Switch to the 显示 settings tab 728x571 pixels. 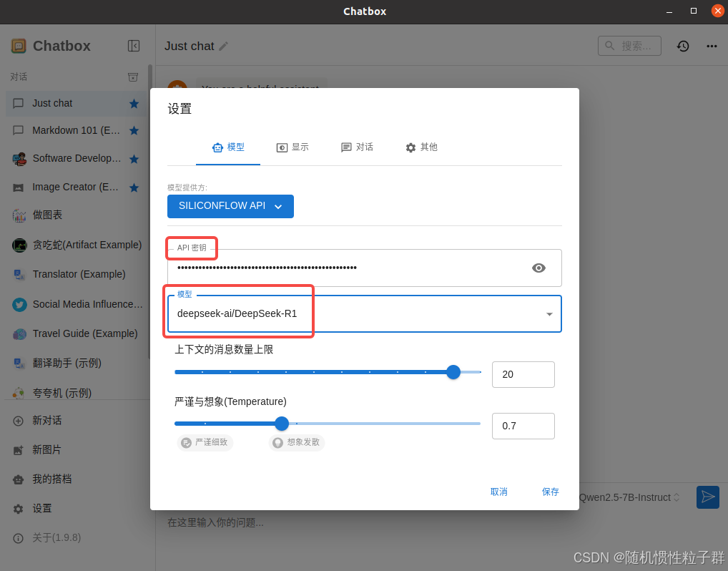[x=292, y=147]
